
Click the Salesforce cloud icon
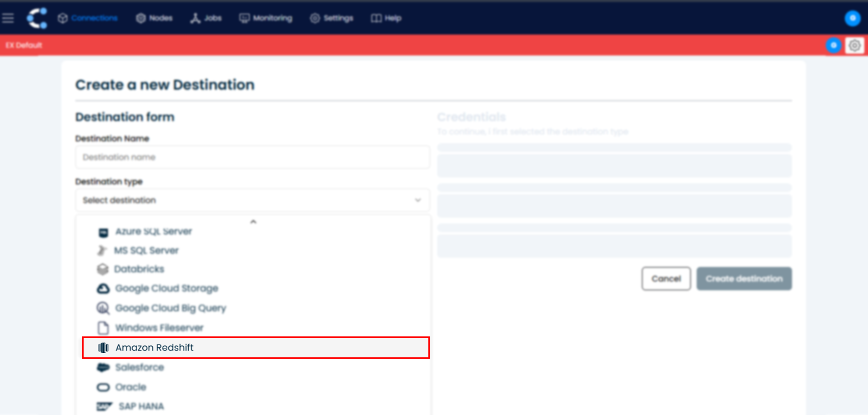103,367
